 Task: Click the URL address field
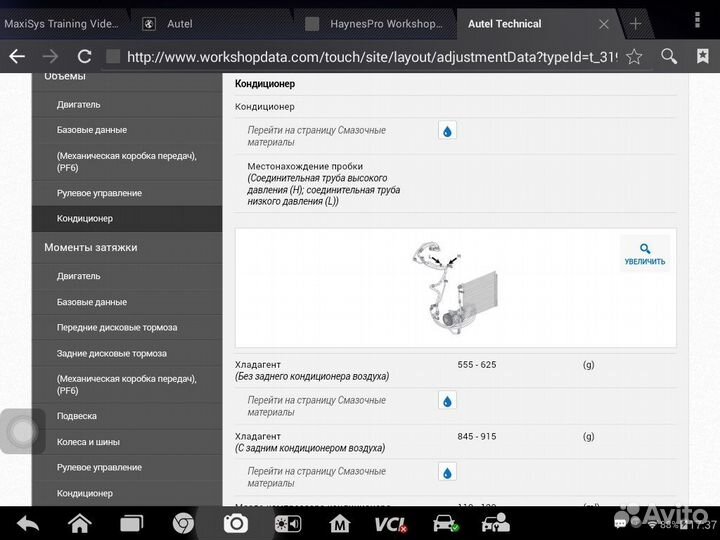372,57
